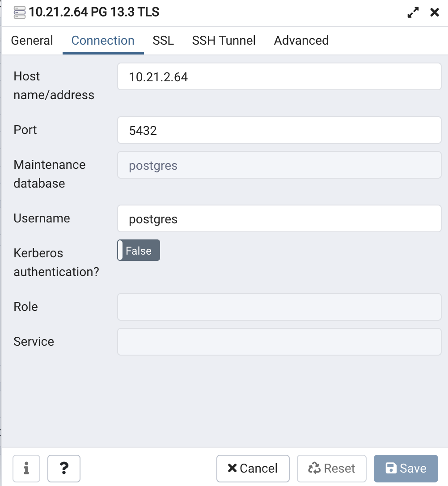The image size is (448, 486).
Task: Open the info button for SQL help
Action: [26, 468]
